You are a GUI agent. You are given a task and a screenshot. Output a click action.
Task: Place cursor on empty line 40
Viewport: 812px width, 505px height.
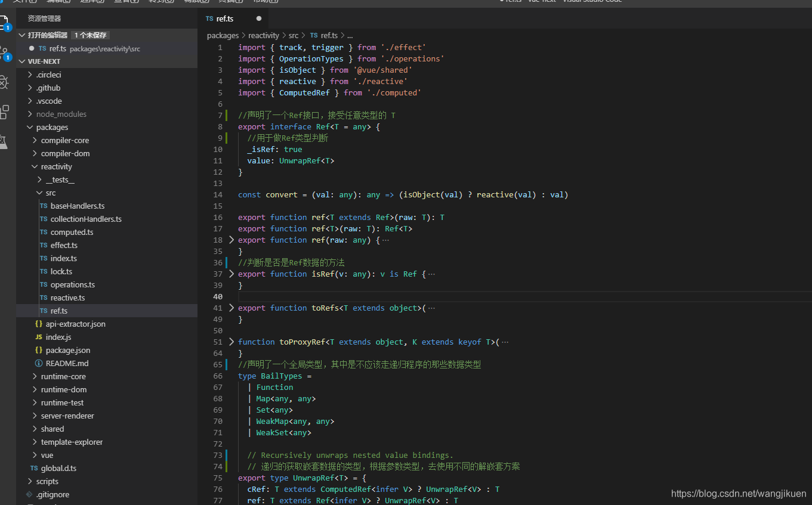coord(525,296)
